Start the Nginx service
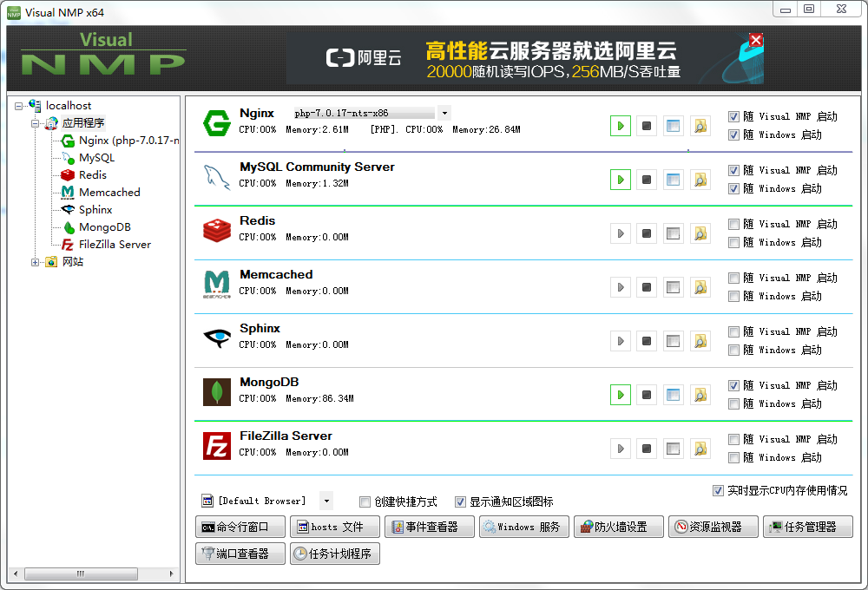The height and width of the screenshot is (590, 868). pyautogui.click(x=621, y=126)
